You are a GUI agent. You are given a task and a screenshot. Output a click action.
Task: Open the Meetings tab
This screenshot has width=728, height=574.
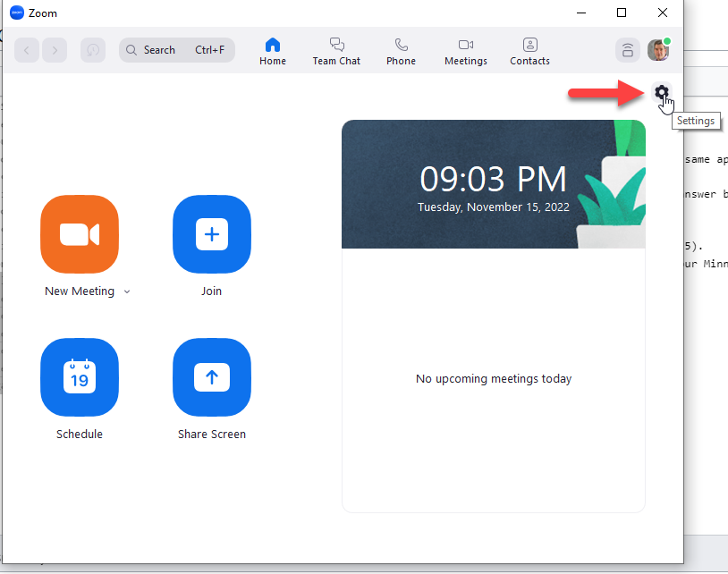pyautogui.click(x=466, y=51)
